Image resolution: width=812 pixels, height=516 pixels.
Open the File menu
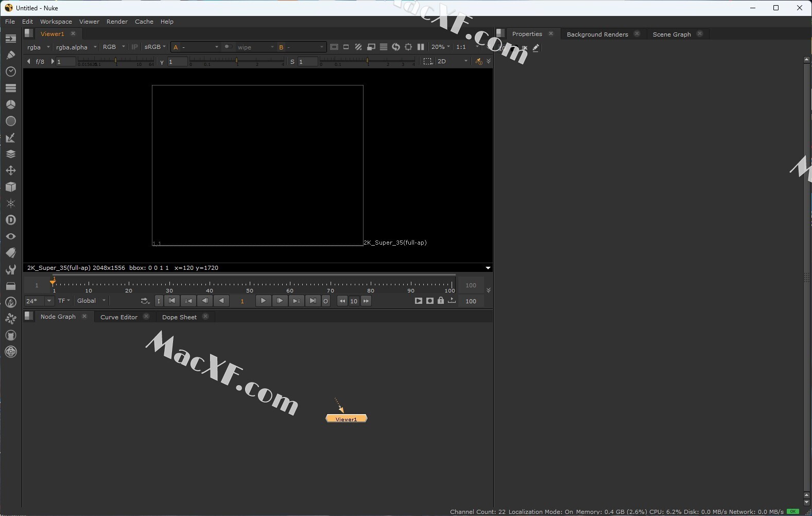click(10, 22)
